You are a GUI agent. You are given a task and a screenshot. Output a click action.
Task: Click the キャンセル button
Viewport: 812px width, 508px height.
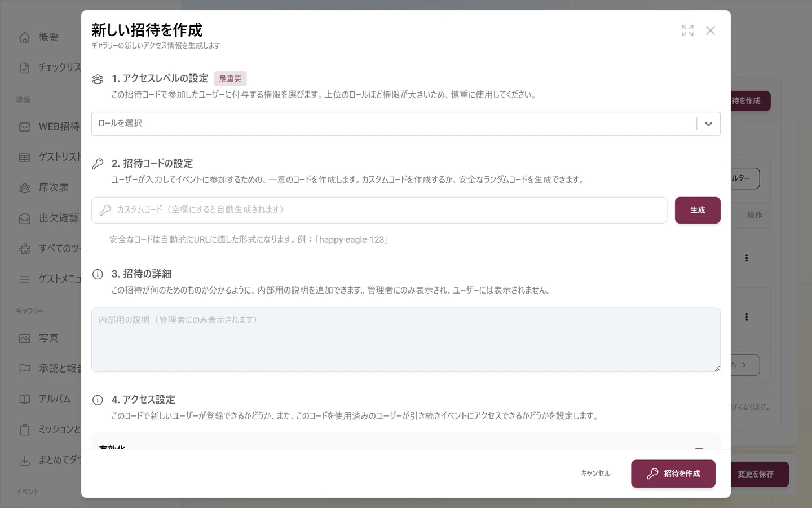595,474
